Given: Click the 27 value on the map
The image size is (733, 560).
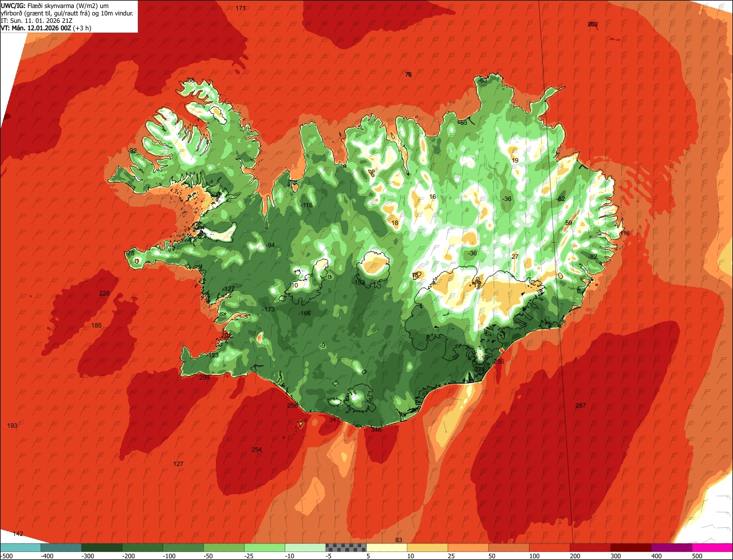Looking at the screenshot, I should coord(515,257).
